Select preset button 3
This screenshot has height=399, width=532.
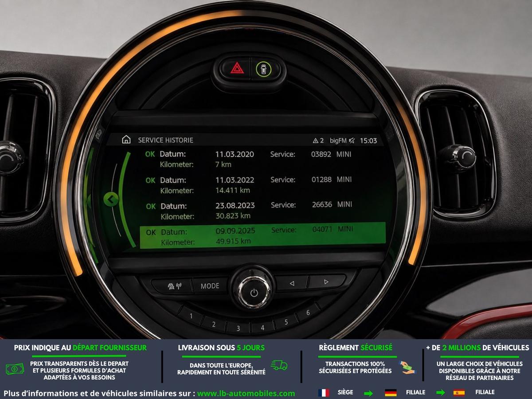pyautogui.click(x=238, y=329)
